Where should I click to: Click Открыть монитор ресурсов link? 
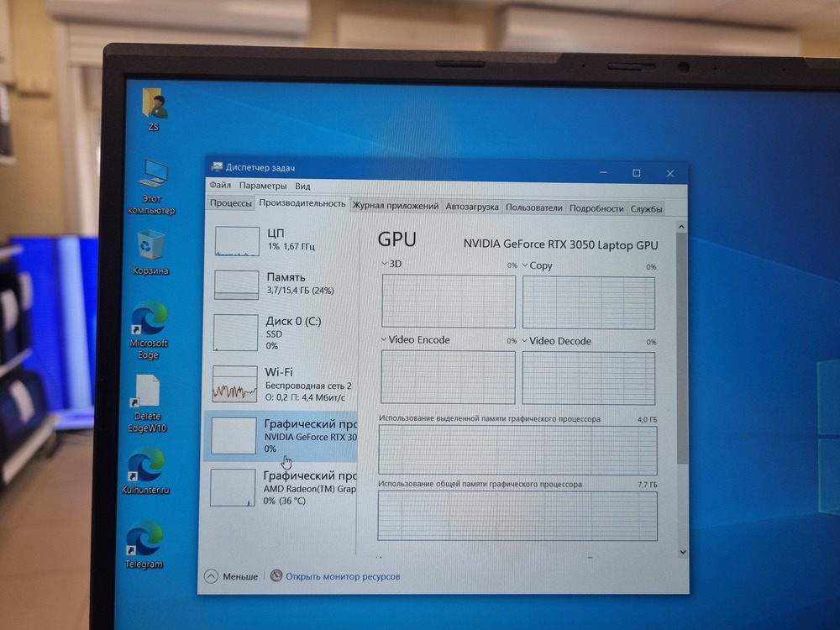click(343, 576)
